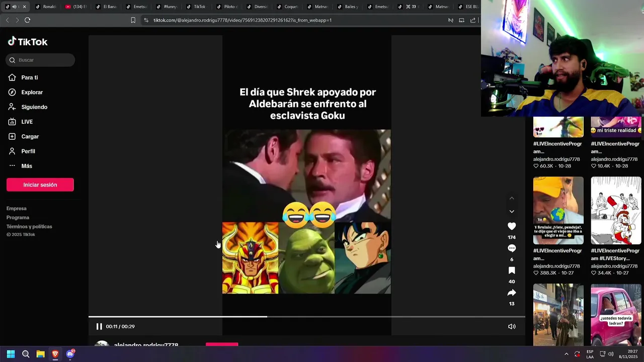Open Términos y políticas link

29,226
